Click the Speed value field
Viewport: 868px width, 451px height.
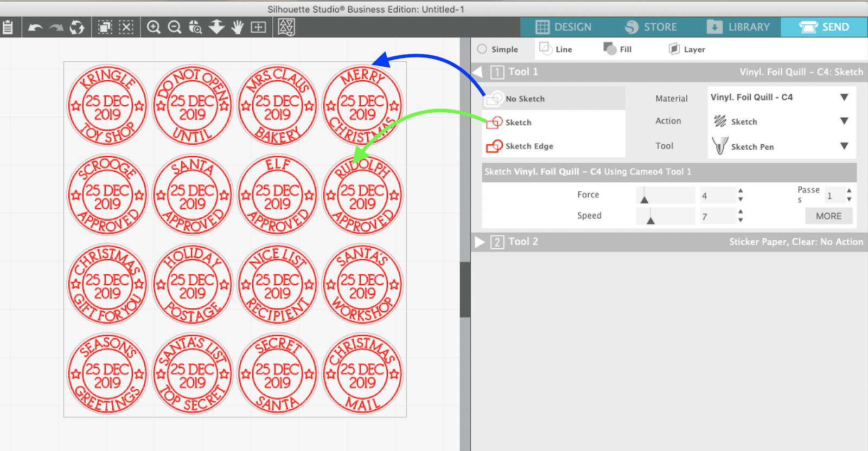[x=717, y=216]
